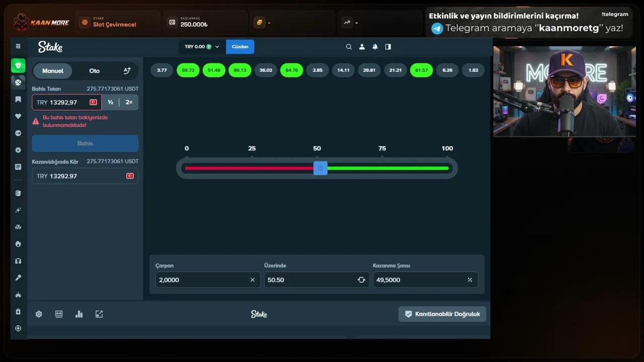Click the Kaan More logo in overlay
644x362 pixels.
point(41,23)
